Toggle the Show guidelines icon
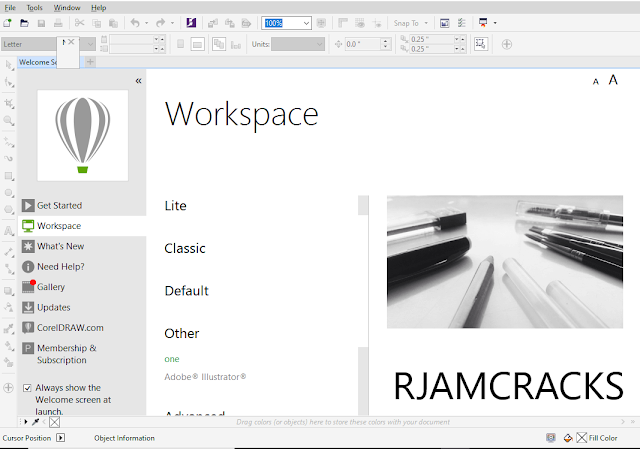 click(377, 23)
